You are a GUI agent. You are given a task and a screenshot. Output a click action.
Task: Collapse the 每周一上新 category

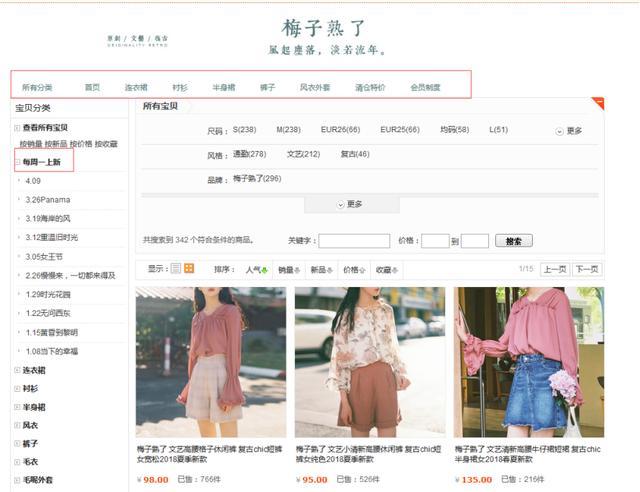tap(44, 162)
